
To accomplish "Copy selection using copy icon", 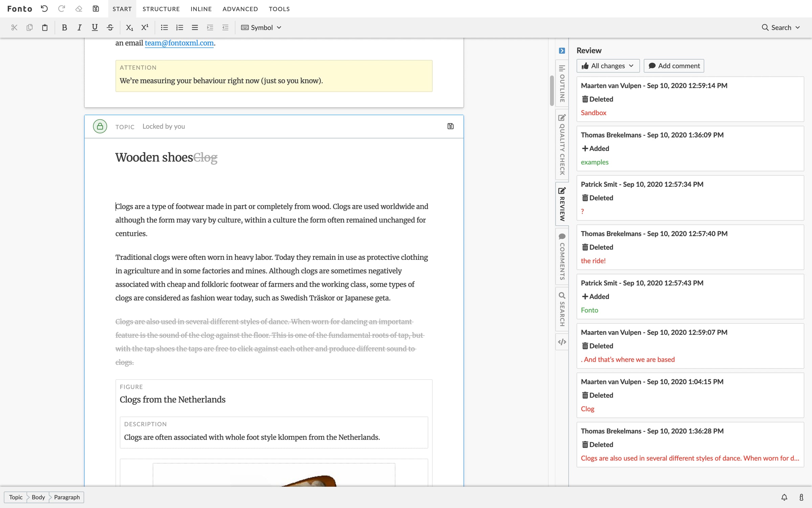I will pos(29,27).
